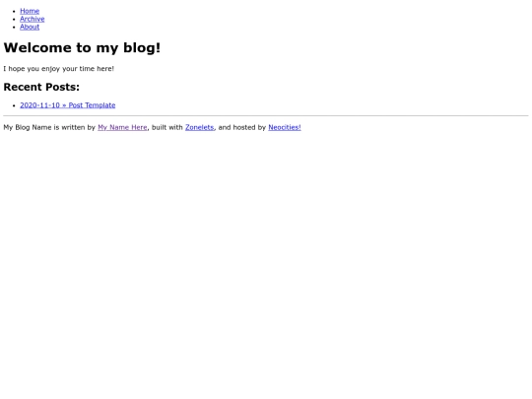Click the bullet beside the Archive link
Screen dimensions: 532x399
[x=14, y=20]
